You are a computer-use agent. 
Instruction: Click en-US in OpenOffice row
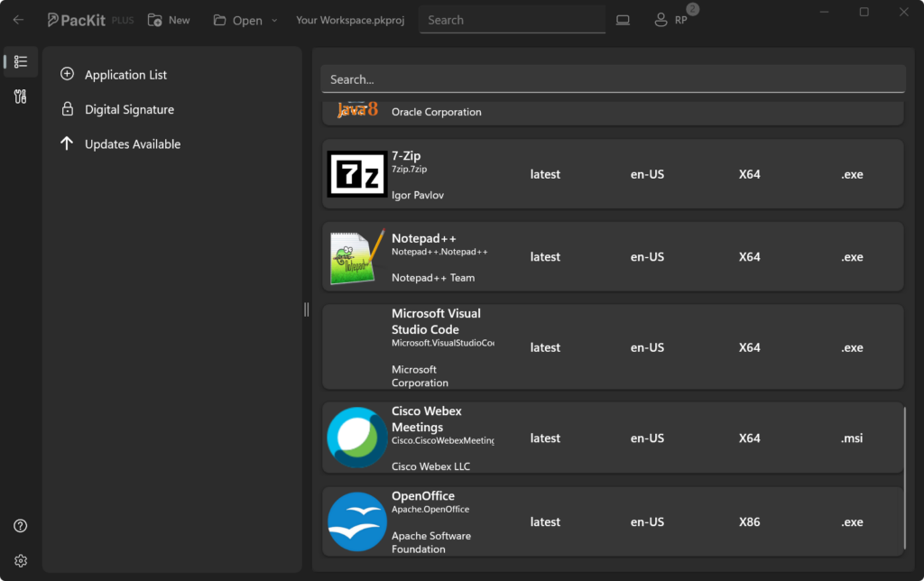pos(647,522)
